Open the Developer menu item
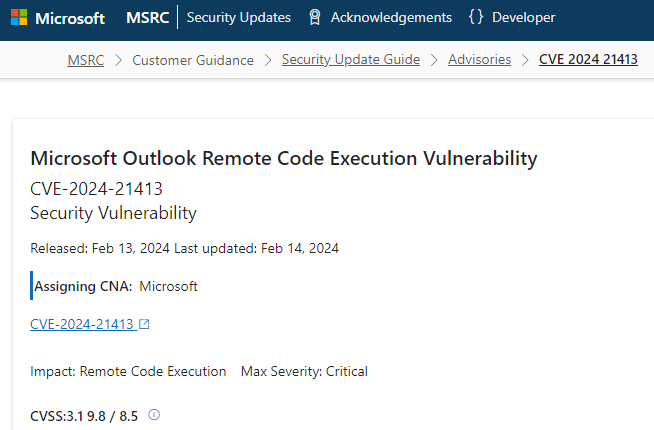Image resolution: width=654 pixels, height=430 pixels. [524, 18]
